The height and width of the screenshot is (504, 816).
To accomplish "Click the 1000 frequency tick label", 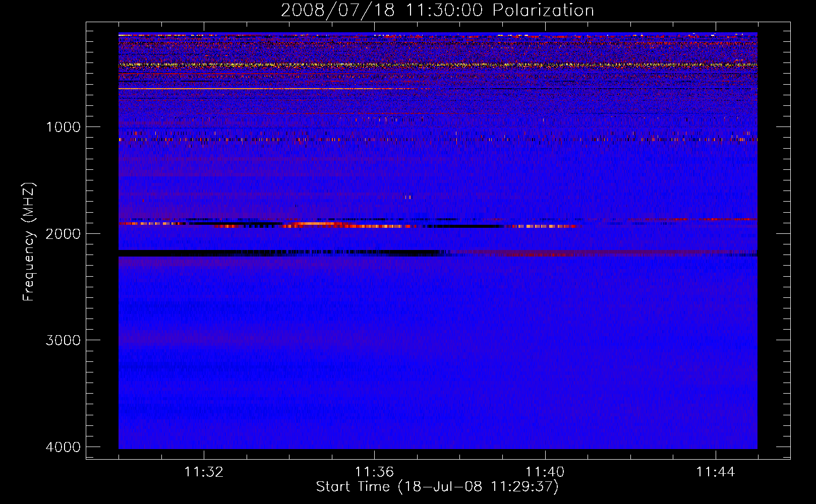I will click(63, 127).
